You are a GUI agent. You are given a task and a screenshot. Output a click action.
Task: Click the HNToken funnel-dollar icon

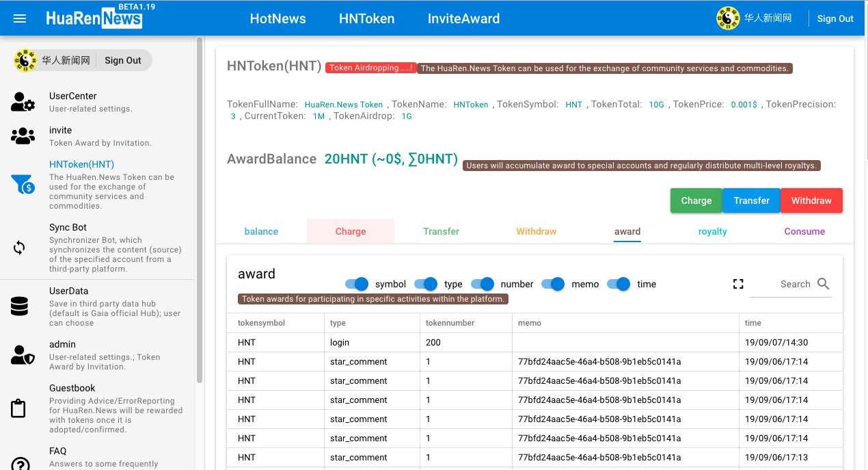[23, 184]
